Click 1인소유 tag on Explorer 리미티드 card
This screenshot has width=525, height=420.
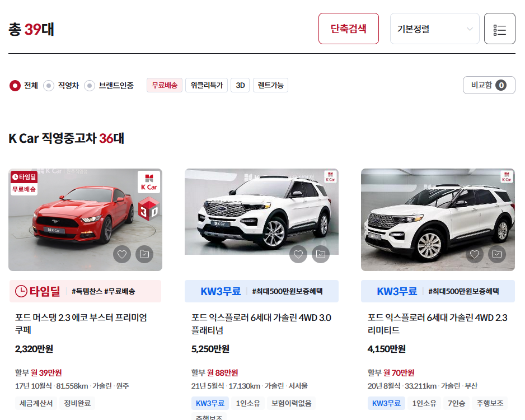[x=424, y=403]
